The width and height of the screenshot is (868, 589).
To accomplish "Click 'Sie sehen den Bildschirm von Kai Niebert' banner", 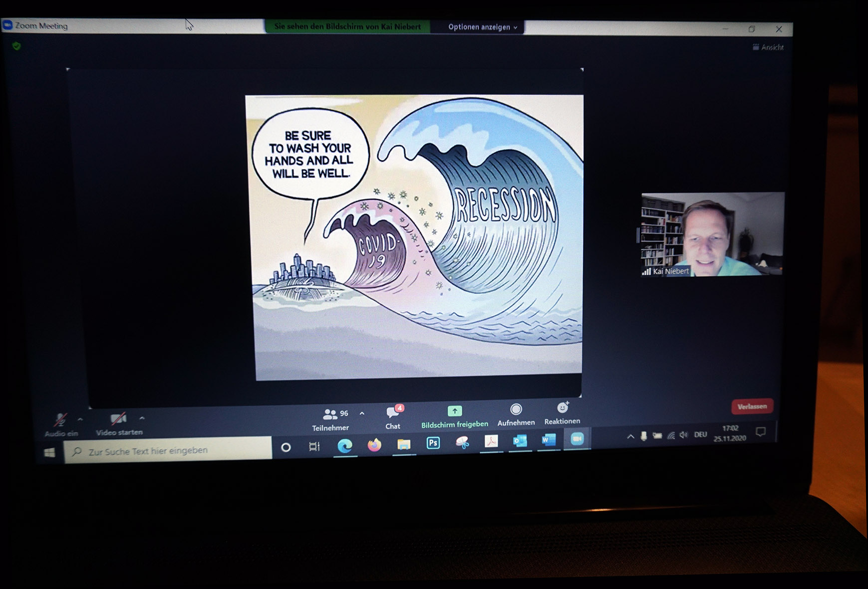I will [x=347, y=26].
